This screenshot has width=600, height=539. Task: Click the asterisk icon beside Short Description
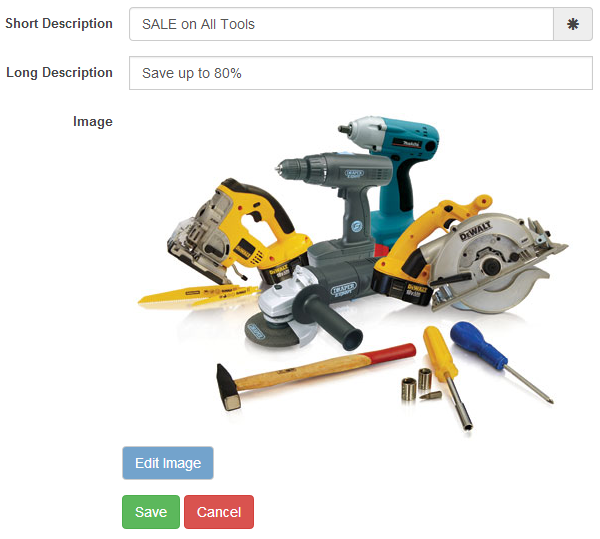coord(572,24)
